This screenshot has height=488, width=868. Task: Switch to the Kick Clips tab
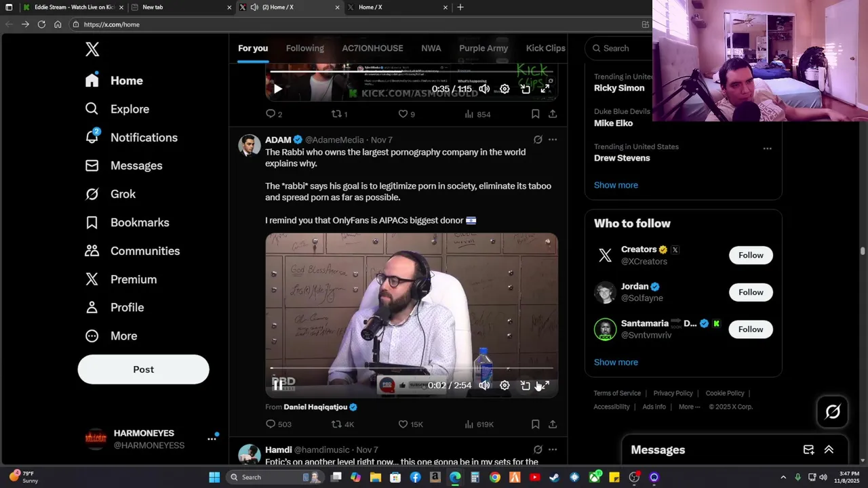(x=545, y=48)
